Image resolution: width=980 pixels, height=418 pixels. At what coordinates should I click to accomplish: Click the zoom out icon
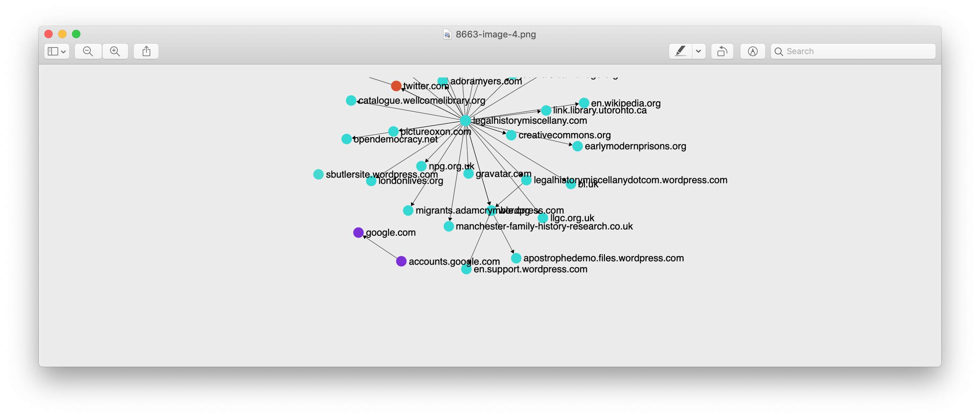pyautogui.click(x=88, y=51)
